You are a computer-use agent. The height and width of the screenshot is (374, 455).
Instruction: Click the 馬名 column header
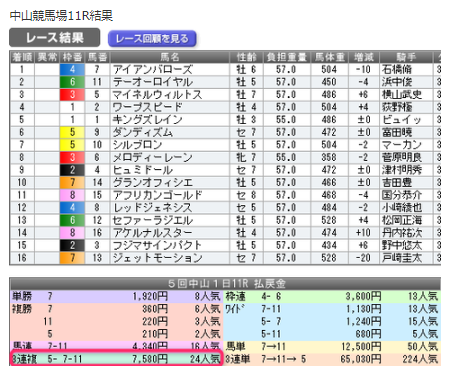[x=170, y=57]
